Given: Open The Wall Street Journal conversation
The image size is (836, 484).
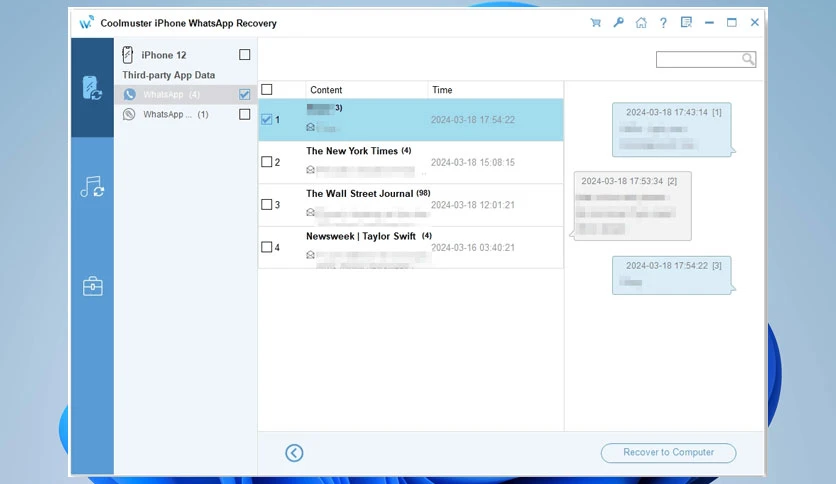Looking at the screenshot, I should tap(411, 205).
